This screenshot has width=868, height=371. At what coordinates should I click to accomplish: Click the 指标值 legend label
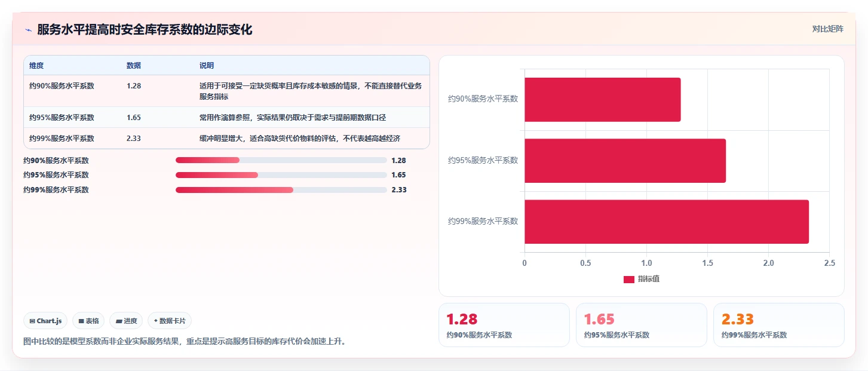coord(649,279)
